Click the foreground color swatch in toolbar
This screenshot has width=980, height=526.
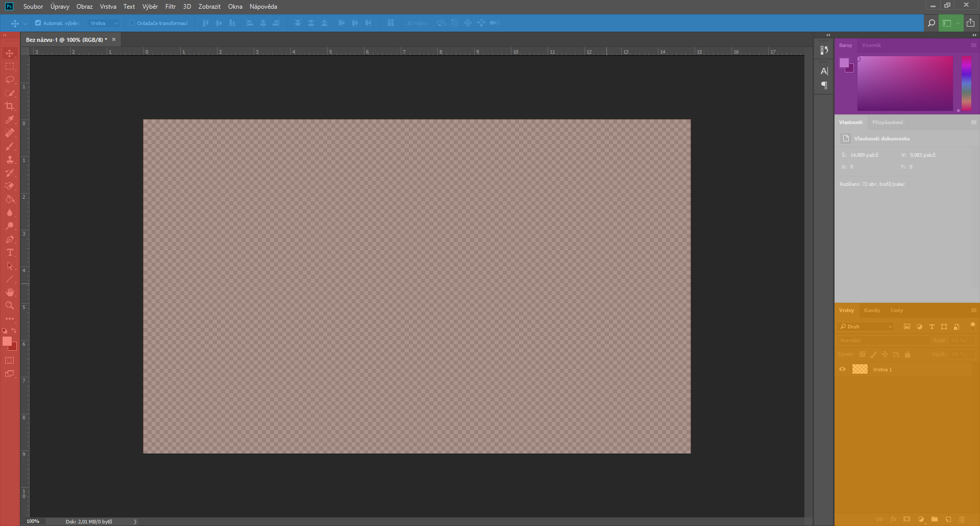click(7, 342)
